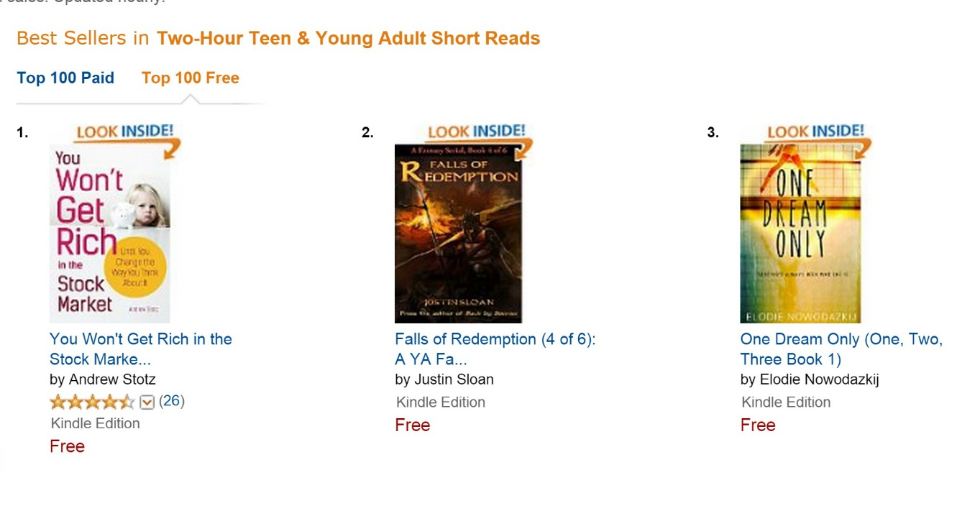Click the Free price under Falls of Redemption

point(413,425)
